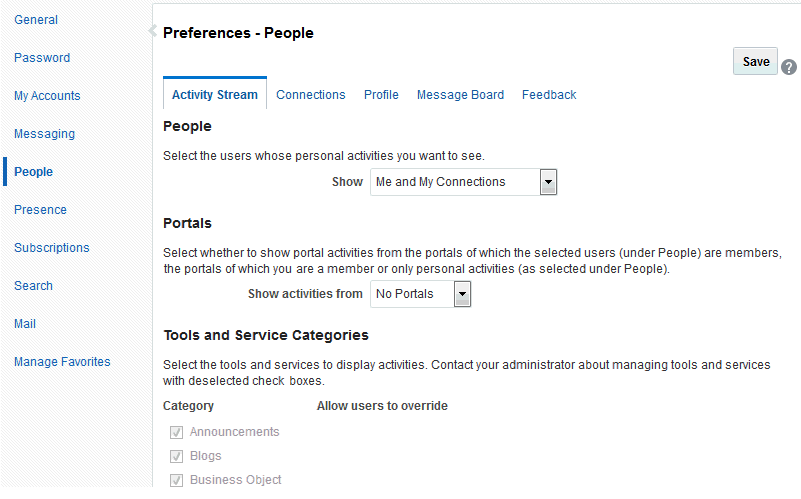Navigate to Messaging preferences
The width and height of the screenshot is (801, 499).
click(44, 134)
